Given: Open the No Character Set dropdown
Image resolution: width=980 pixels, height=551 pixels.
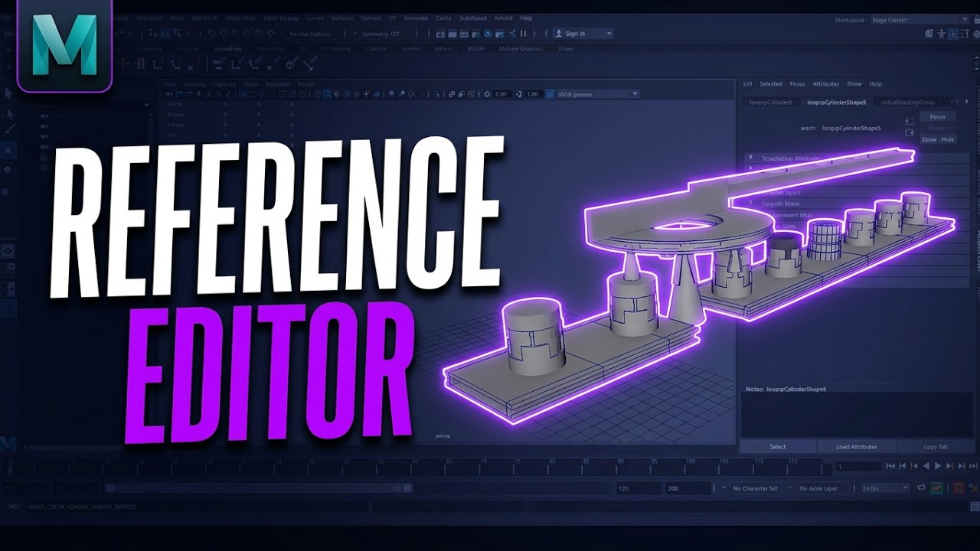Looking at the screenshot, I should coord(756,488).
